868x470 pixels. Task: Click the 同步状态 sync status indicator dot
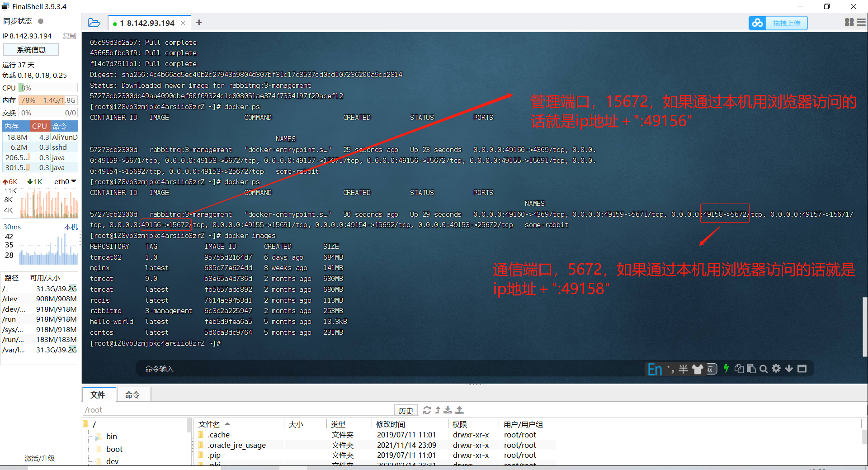click(41, 21)
